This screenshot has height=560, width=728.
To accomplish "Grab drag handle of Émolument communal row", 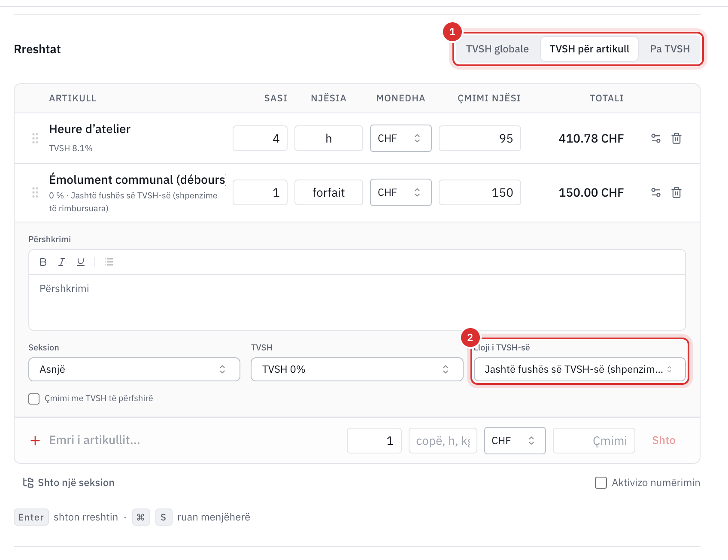I will (35, 192).
